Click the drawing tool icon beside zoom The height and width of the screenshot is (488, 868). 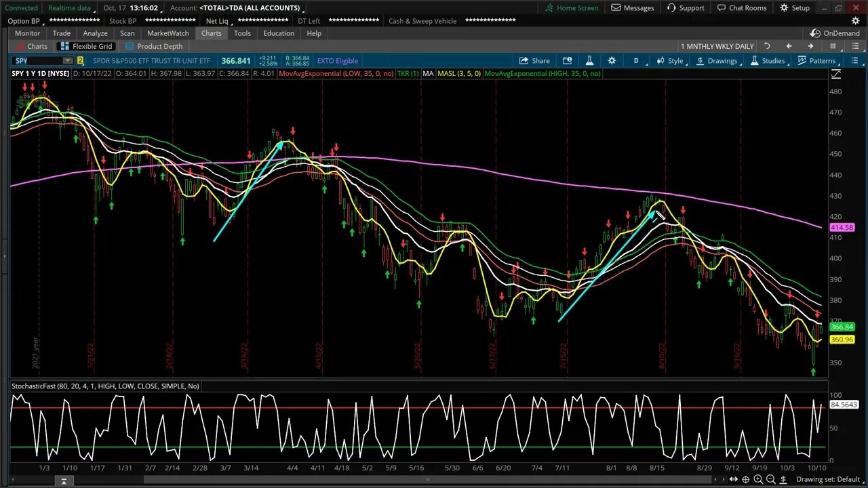pos(784,480)
